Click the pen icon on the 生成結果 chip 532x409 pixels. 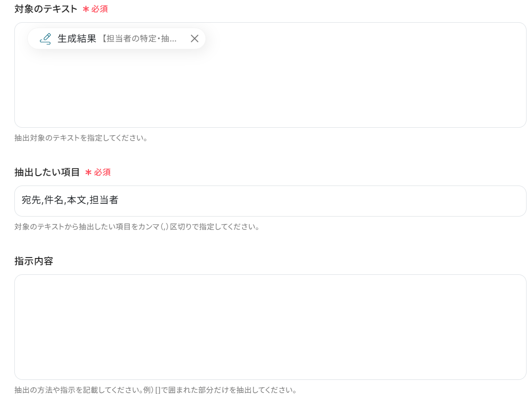pos(45,38)
